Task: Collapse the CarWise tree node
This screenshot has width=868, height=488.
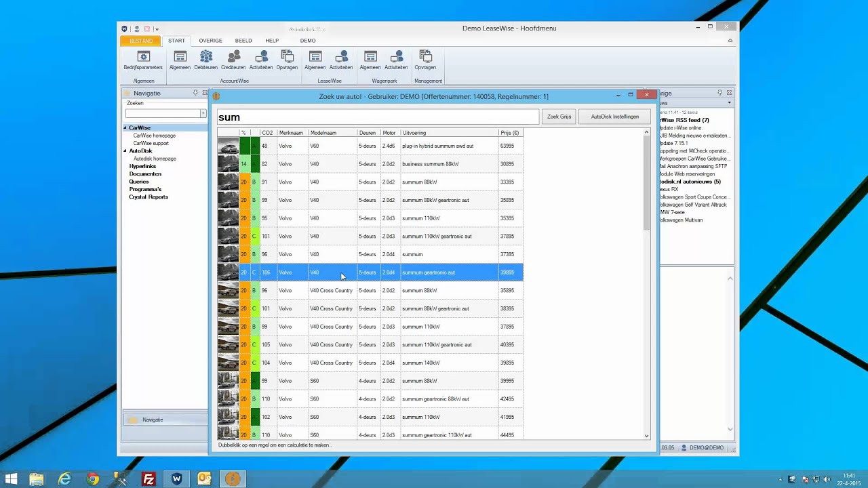Action: [125, 128]
